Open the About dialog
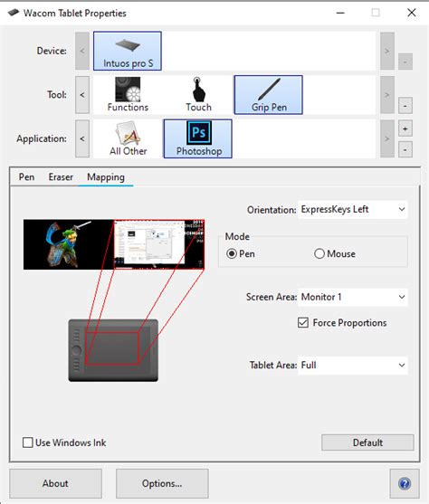 [x=55, y=483]
